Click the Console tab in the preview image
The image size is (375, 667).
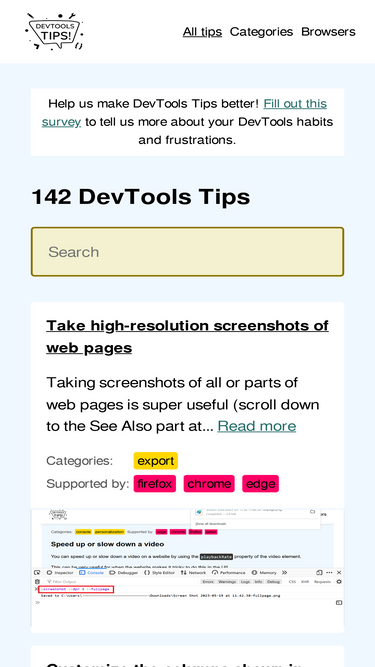[92, 573]
